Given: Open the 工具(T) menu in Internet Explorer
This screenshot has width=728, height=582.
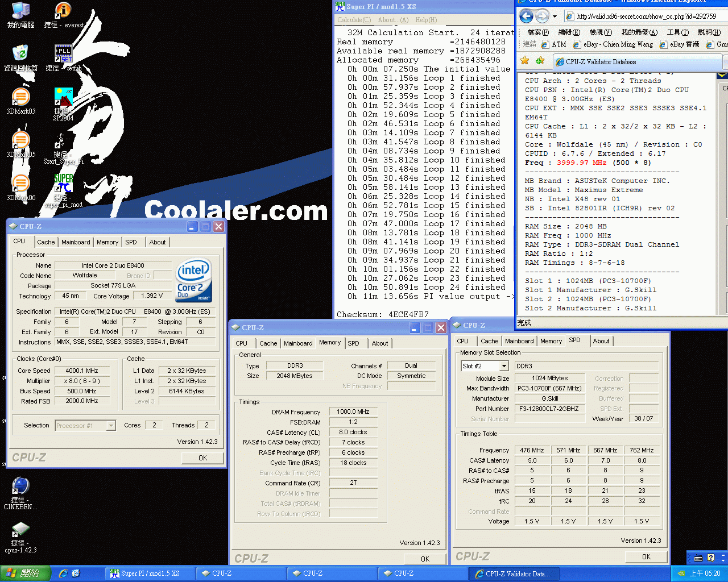Looking at the screenshot, I should tap(678, 32).
